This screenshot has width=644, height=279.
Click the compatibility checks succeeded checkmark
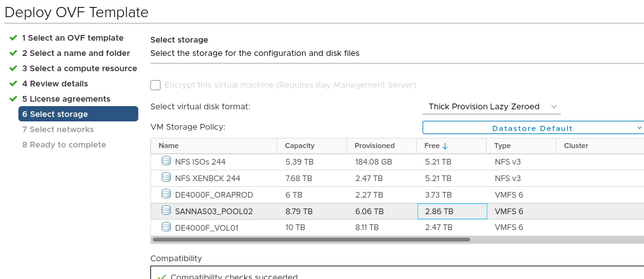click(162, 277)
